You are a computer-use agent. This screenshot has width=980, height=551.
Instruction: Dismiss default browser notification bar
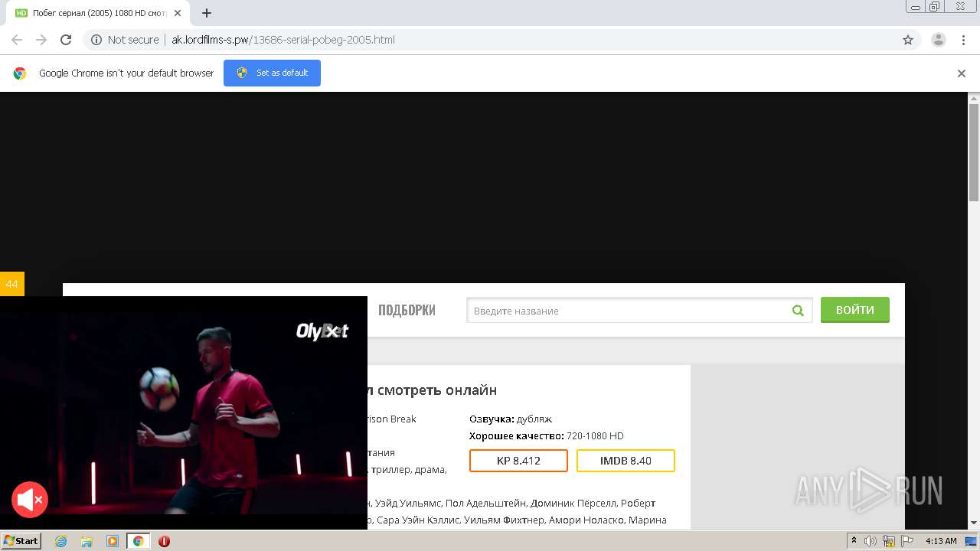(962, 73)
